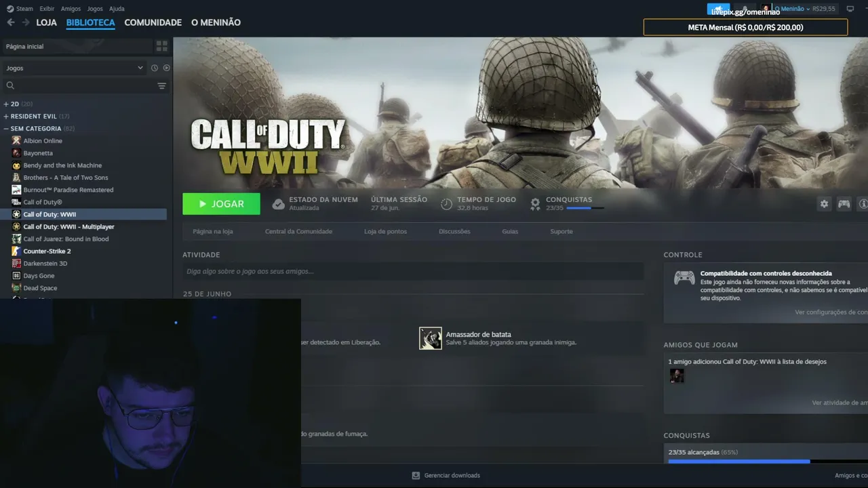
Task: Click the achievements progress bar under Conquistas
Action: [585, 208]
